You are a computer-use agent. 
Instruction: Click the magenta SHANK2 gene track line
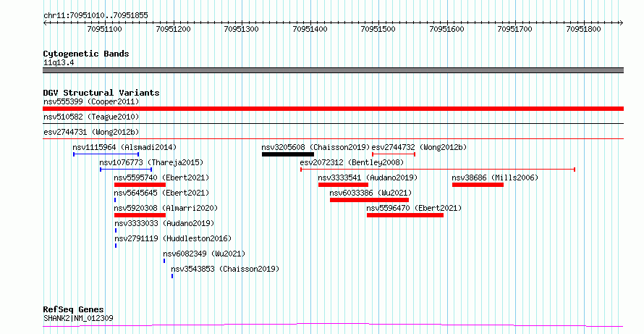tap(333, 325)
